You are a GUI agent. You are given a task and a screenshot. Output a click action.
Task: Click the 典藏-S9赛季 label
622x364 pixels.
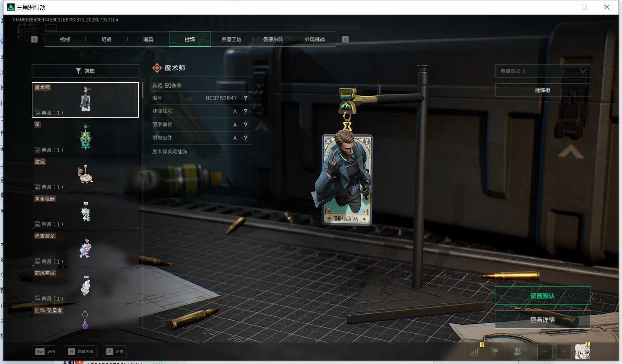coord(167,86)
